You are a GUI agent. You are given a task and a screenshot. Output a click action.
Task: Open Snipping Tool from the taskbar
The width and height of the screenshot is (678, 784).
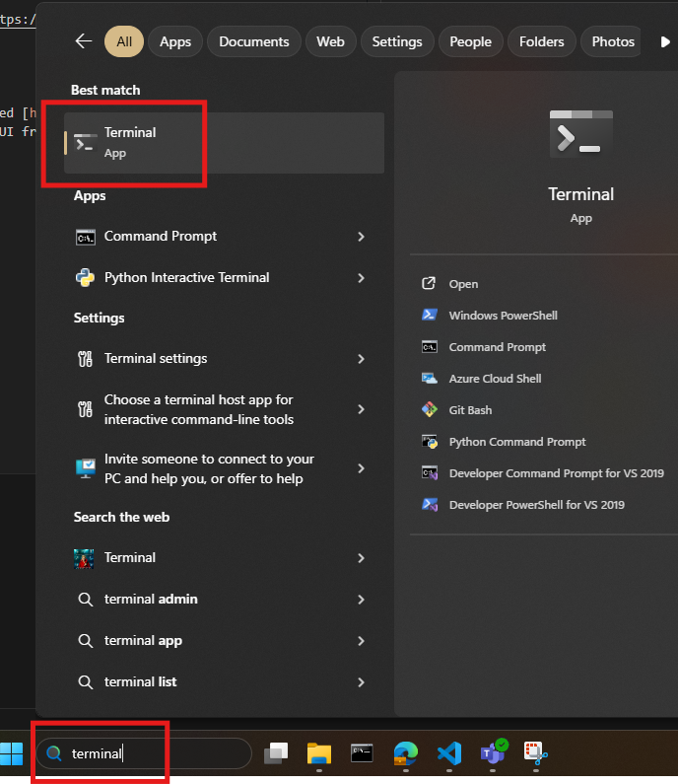(x=536, y=753)
